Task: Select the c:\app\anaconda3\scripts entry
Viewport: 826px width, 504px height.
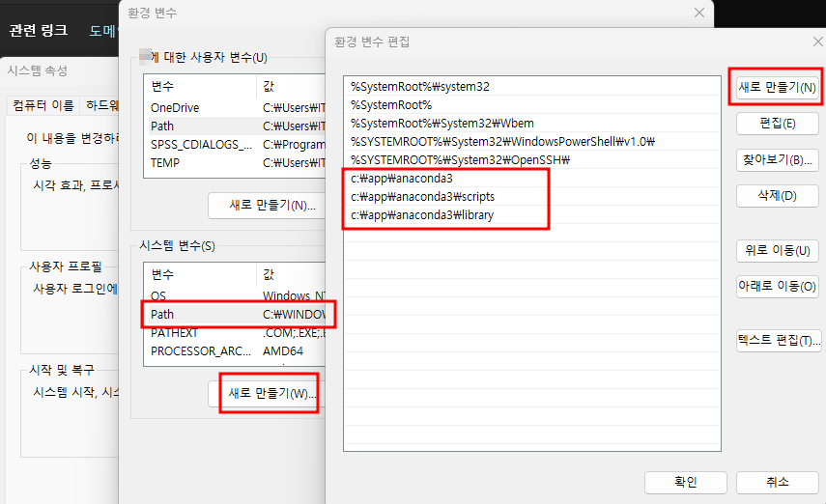Action: pos(532,197)
